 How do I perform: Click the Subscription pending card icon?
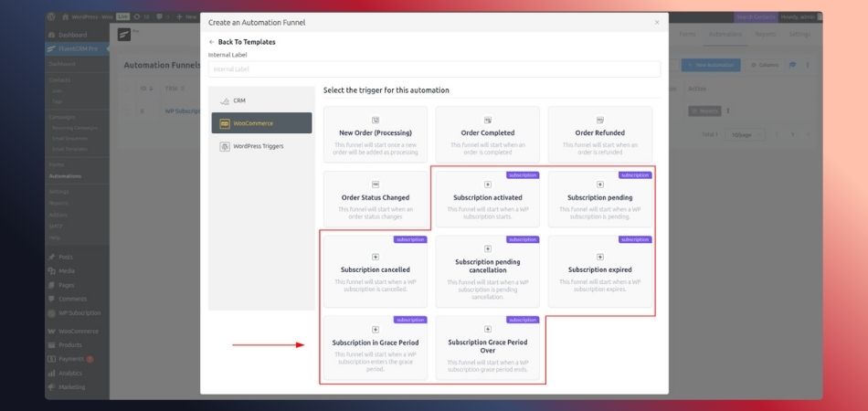tap(600, 184)
